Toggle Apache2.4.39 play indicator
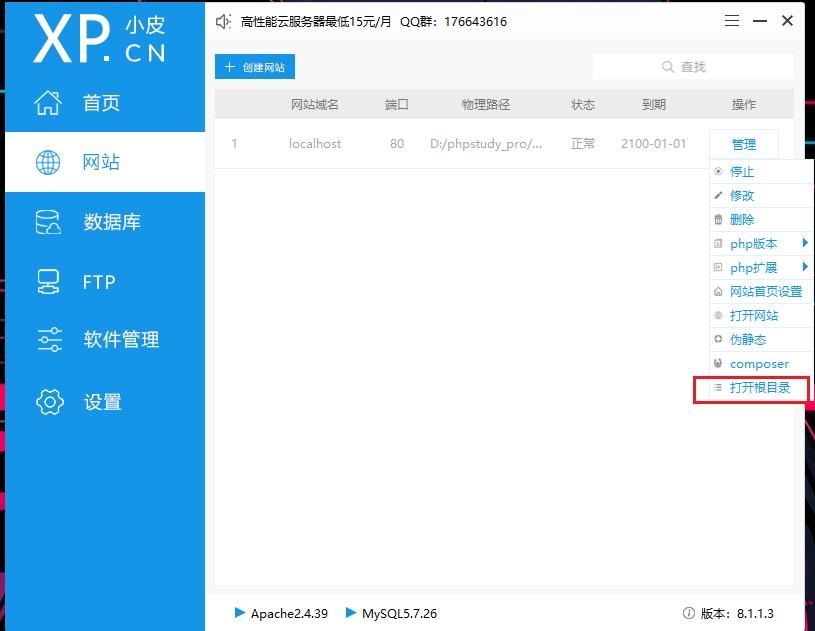 coord(239,612)
